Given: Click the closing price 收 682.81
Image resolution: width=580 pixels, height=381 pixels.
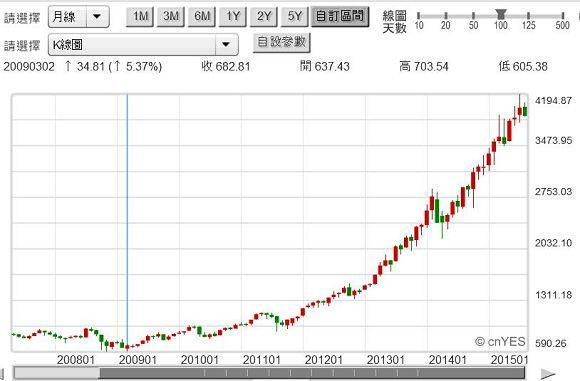Looking at the screenshot, I should point(226,67).
